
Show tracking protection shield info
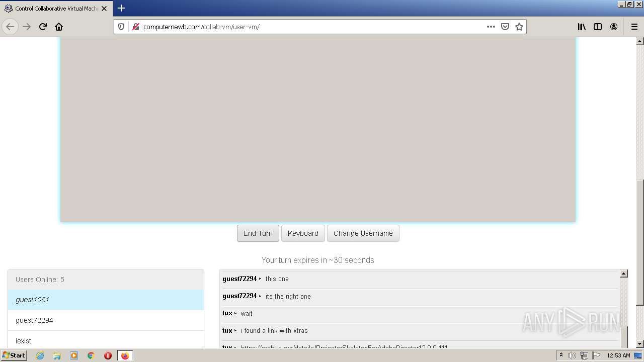pyautogui.click(x=121, y=27)
